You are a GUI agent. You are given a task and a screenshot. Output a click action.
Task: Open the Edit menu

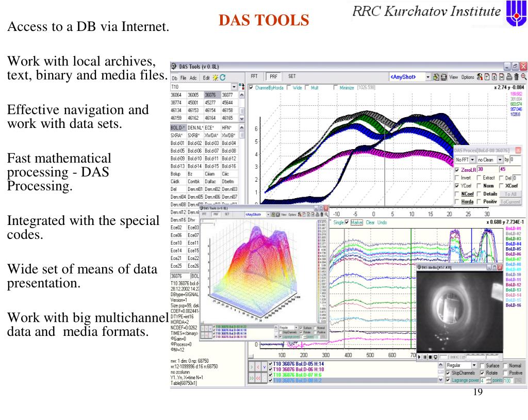[x=206, y=78]
